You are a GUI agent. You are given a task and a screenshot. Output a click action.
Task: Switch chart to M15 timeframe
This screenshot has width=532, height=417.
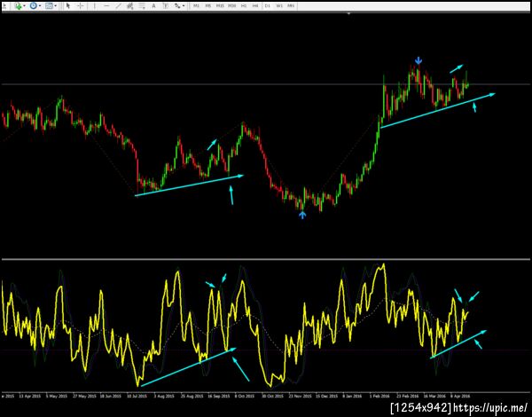click(220, 6)
